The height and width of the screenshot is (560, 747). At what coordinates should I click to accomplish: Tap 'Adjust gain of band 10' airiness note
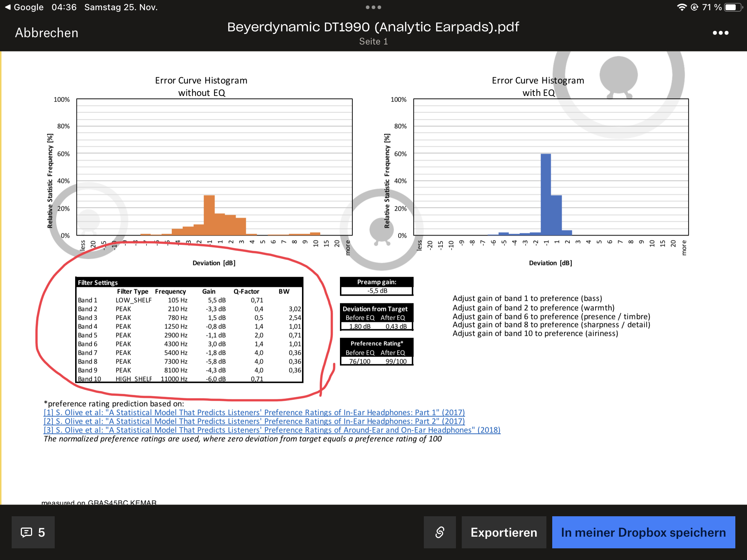click(535, 333)
